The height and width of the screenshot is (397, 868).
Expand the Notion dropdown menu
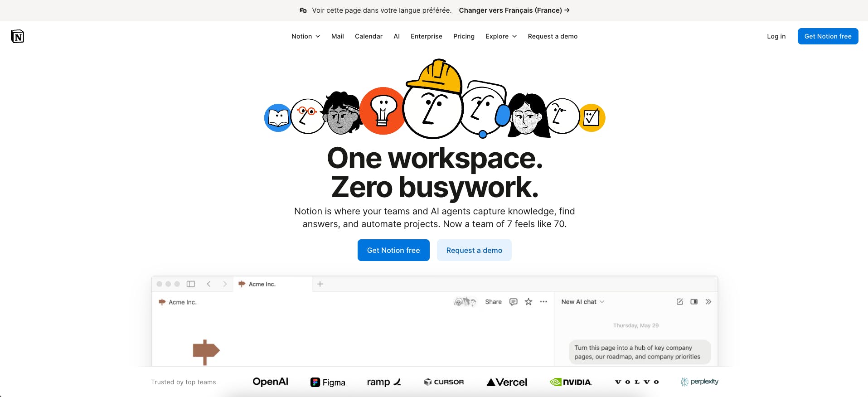[x=306, y=36]
